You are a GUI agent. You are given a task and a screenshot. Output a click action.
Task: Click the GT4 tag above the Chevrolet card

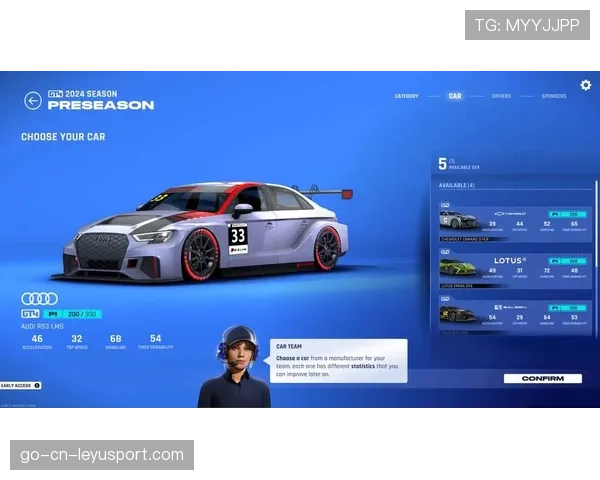point(445,205)
